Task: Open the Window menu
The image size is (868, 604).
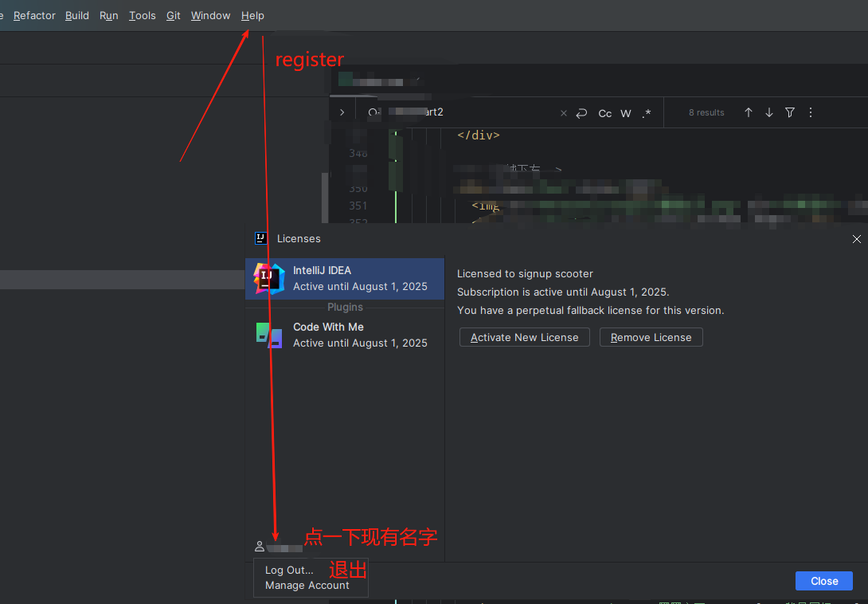Action: click(x=210, y=15)
